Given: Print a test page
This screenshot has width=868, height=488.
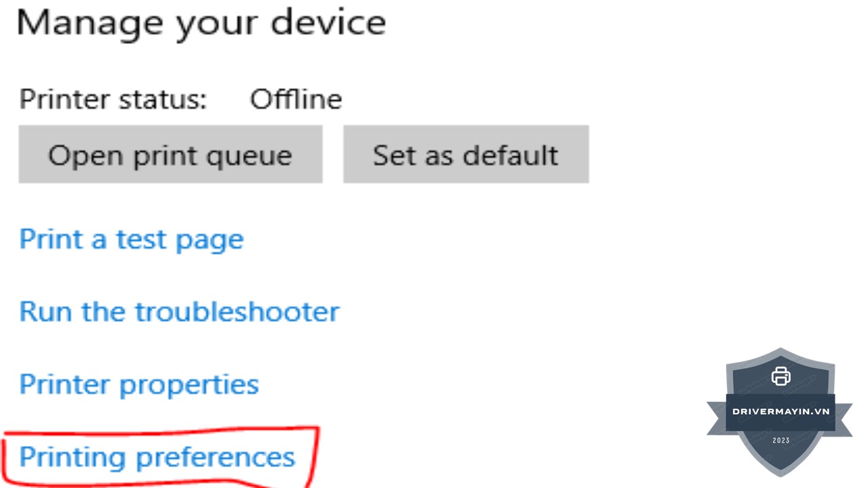Looking at the screenshot, I should (131, 239).
